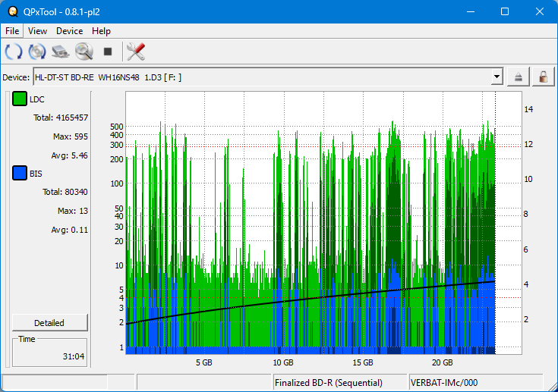This screenshot has width=558, height=392.
Task: Open preferences with wrench screwdriver icon
Action: pyautogui.click(x=136, y=52)
